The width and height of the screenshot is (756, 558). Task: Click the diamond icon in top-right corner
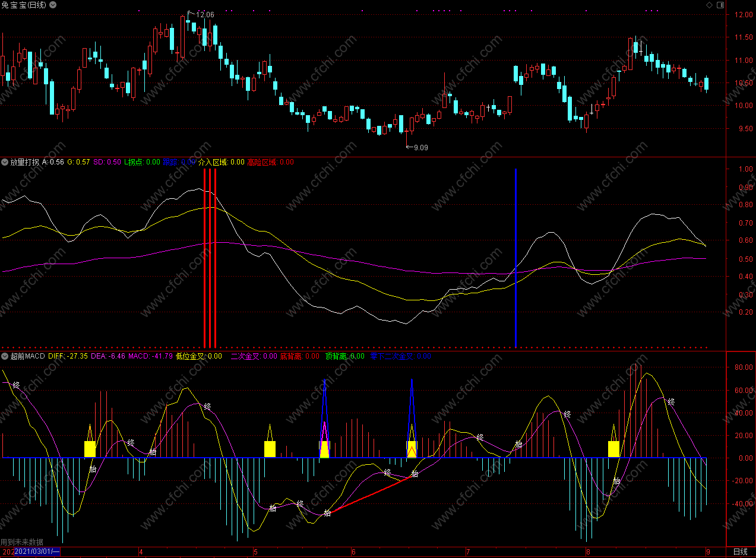709,5
